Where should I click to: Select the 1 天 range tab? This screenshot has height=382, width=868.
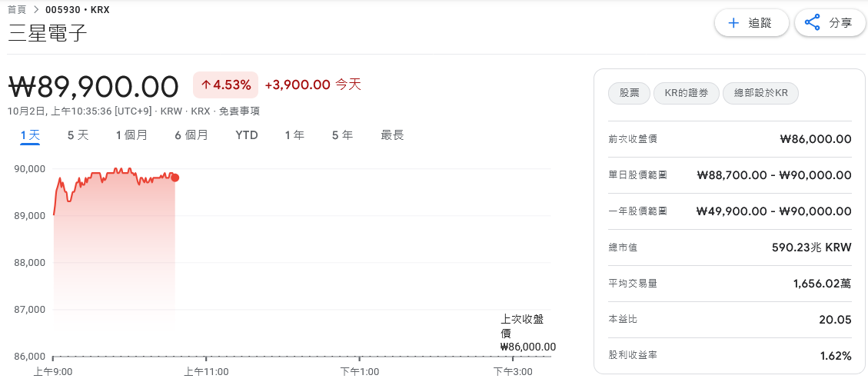point(30,135)
